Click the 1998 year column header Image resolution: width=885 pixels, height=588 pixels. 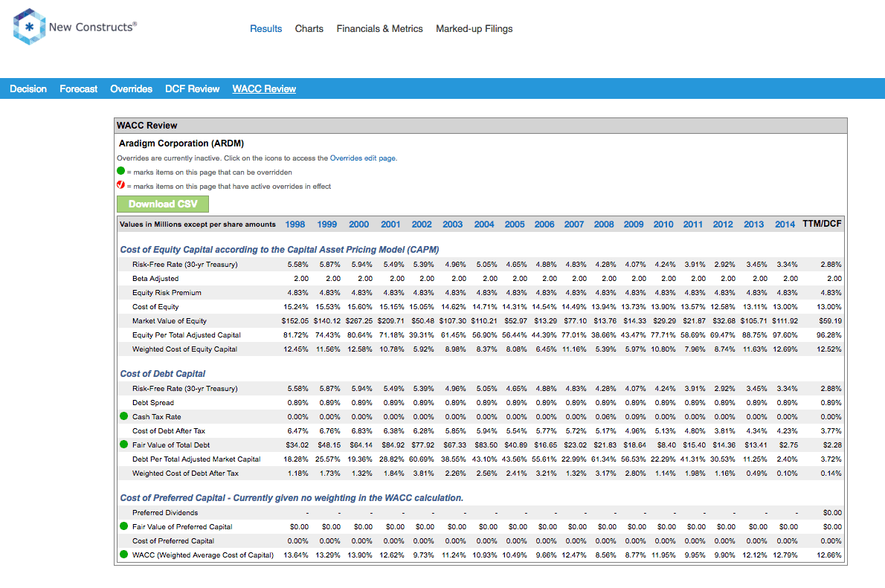point(295,224)
